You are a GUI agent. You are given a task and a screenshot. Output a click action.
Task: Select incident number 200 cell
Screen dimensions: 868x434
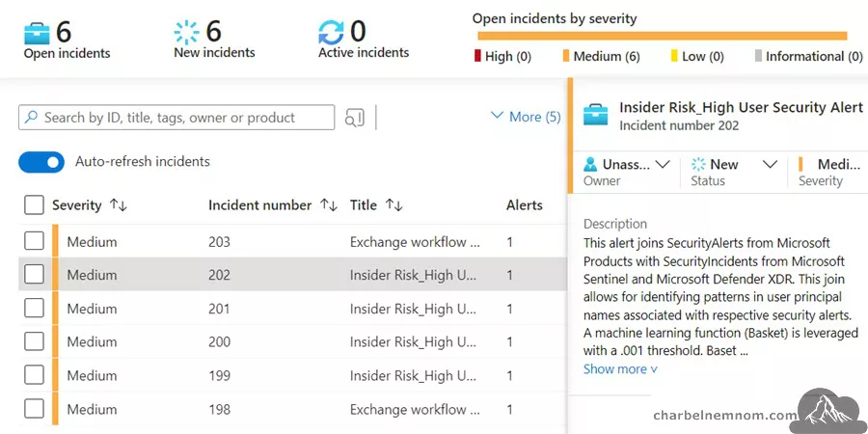pyautogui.click(x=219, y=342)
